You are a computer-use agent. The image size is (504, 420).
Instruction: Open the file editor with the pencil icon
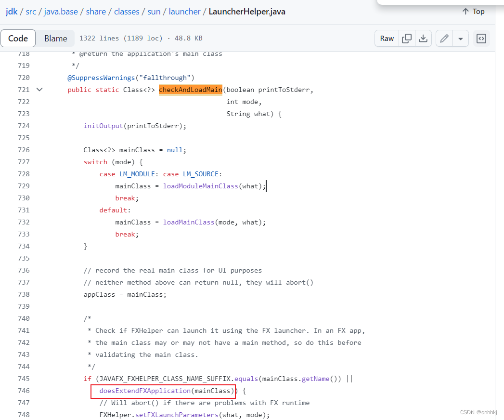[444, 38]
